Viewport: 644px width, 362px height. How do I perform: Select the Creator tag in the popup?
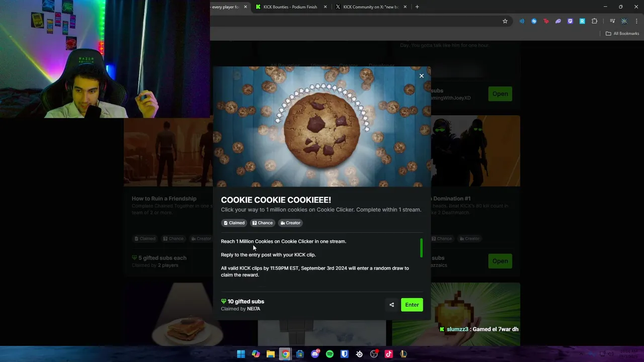click(290, 223)
